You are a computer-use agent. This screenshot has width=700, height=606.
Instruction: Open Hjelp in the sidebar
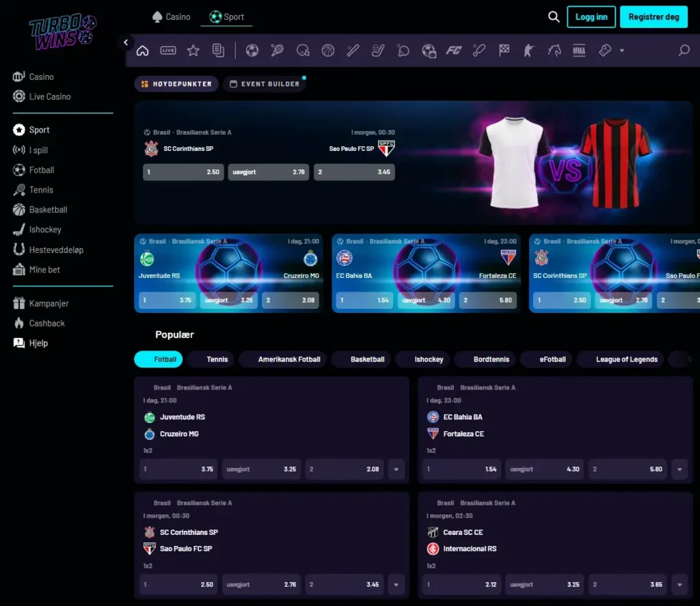(x=30, y=343)
